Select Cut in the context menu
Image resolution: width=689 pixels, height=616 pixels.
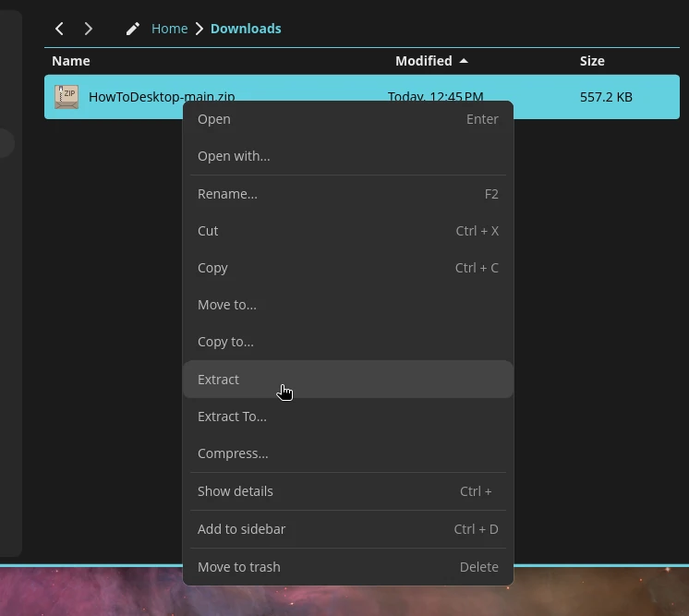348,231
